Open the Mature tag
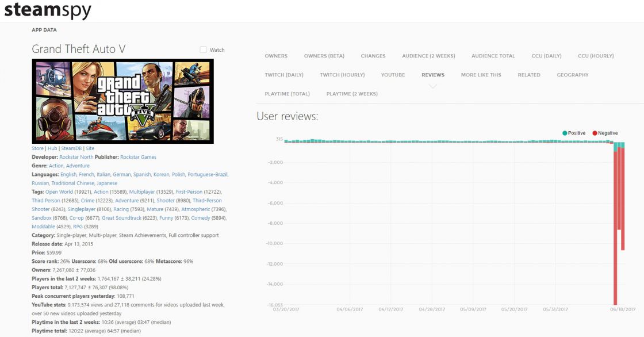 click(155, 209)
